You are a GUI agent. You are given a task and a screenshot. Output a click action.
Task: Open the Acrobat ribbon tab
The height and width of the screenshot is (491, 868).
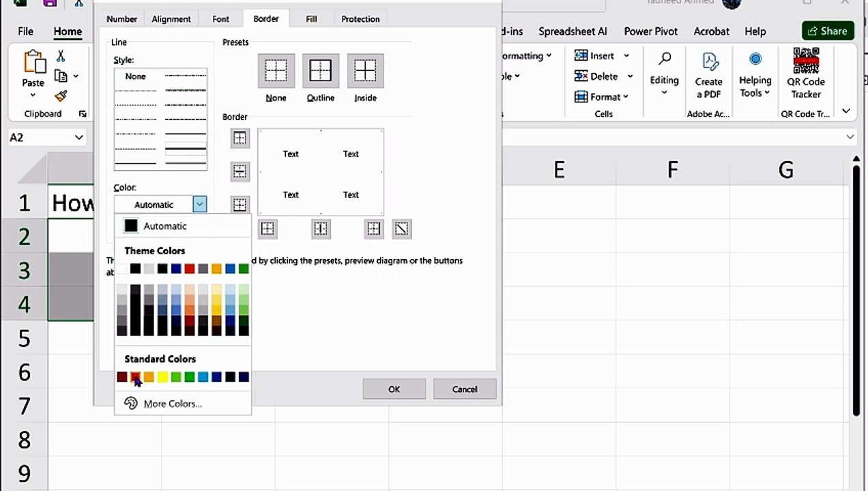click(x=711, y=31)
